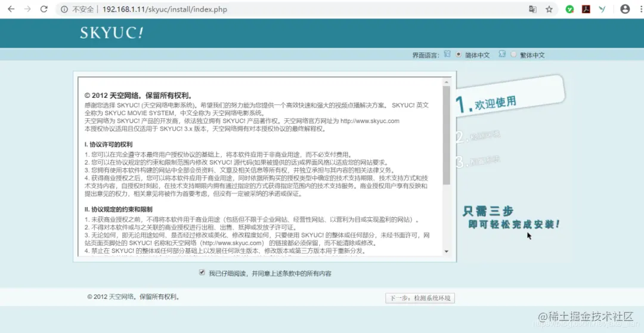Click the footer © 2012 天空网络 text
Image resolution: width=644 pixels, height=333 pixels.
[x=134, y=297]
